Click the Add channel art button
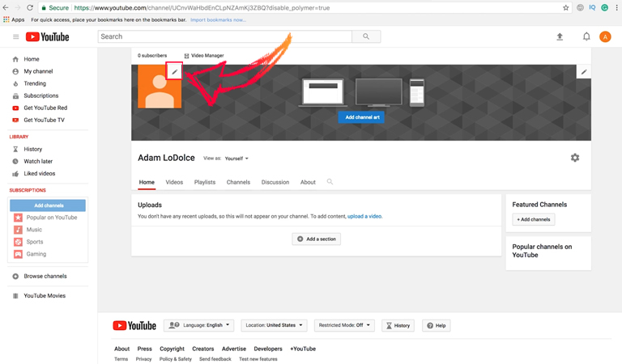Viewport: 622px width, 364px height. tap(361, 117)
